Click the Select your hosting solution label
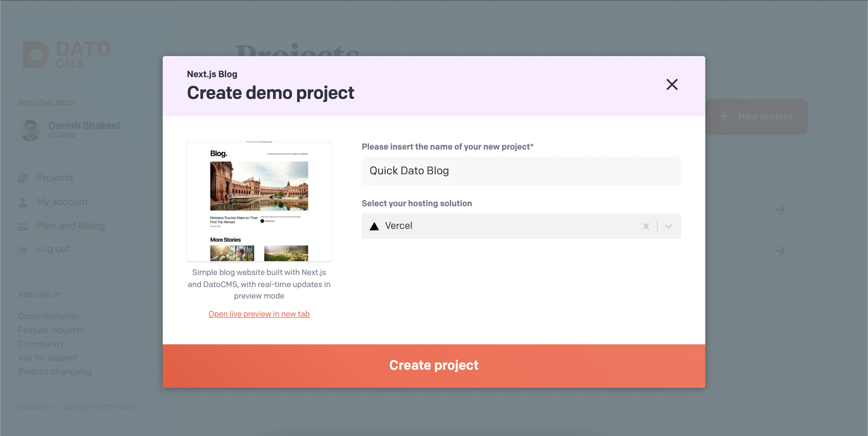This screenshot has width=868, height=436. 417,203
